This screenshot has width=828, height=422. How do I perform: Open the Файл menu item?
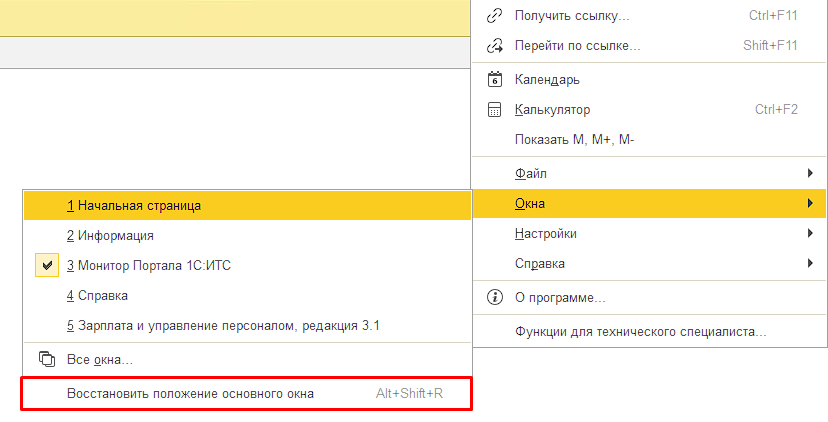pyautogui.click(x=648, y=173)
